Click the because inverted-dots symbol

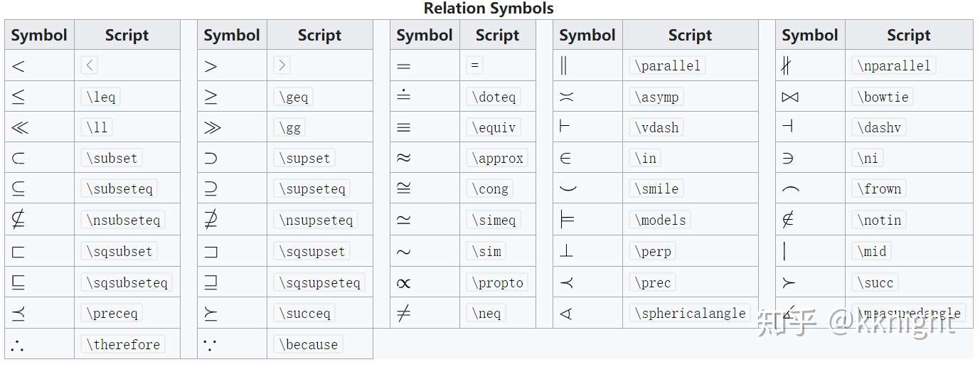tap(211, 346)
